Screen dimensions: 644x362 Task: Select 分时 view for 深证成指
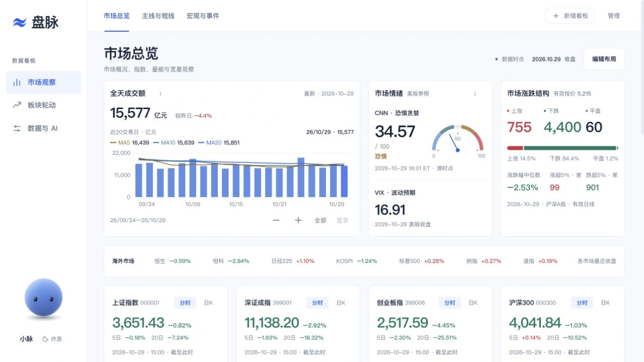(317, 303)
